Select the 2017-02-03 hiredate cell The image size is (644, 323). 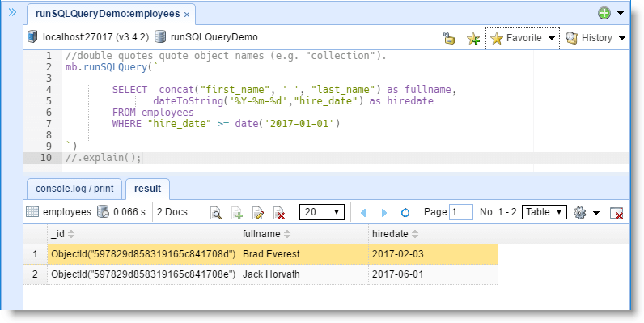(434, 254)
